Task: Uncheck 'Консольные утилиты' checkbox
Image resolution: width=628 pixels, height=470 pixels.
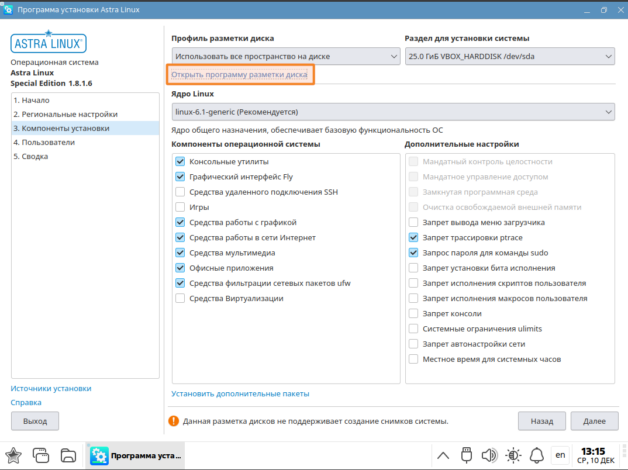Action: [x=180, y=161]
